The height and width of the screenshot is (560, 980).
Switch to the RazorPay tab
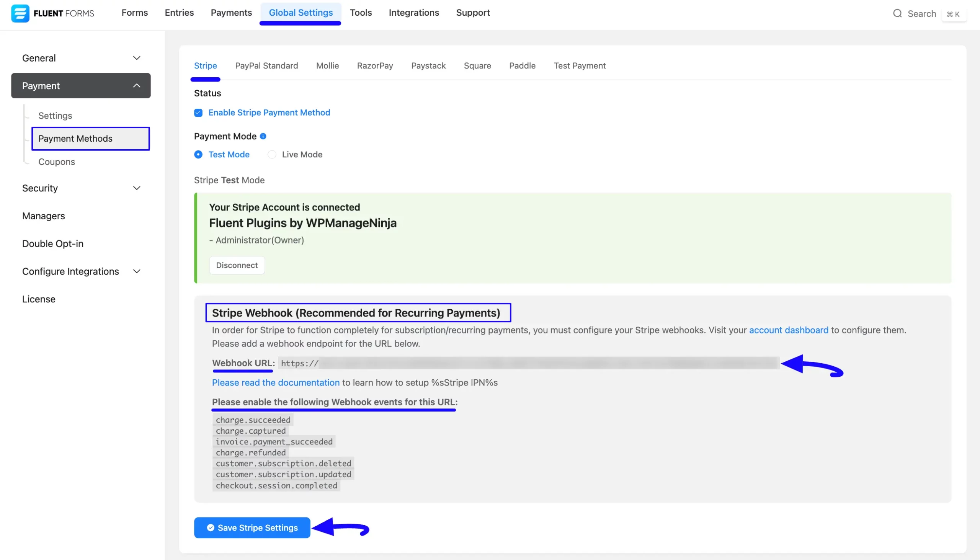pos(375,66)
